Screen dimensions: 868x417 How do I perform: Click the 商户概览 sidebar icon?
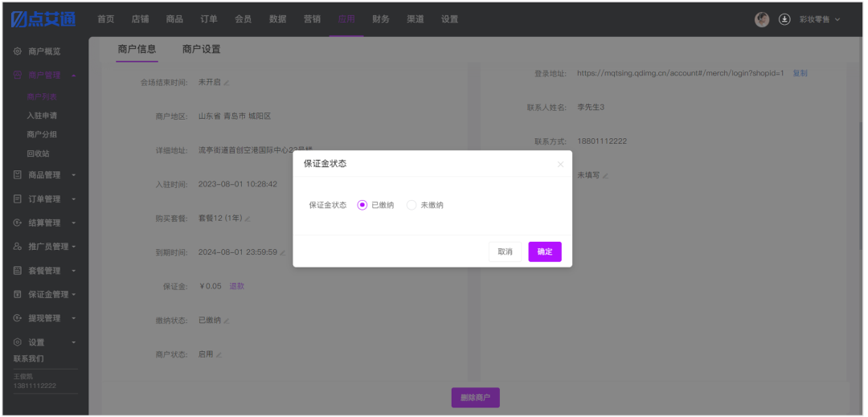18,51
